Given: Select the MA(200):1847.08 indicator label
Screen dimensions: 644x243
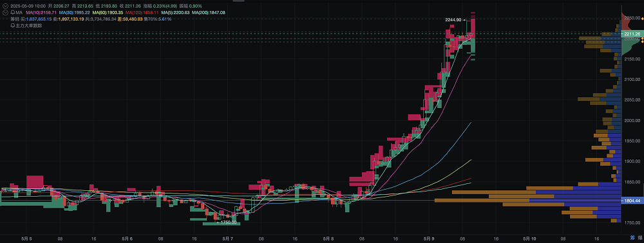Looking at the screenshot, I should pos(208,13).
